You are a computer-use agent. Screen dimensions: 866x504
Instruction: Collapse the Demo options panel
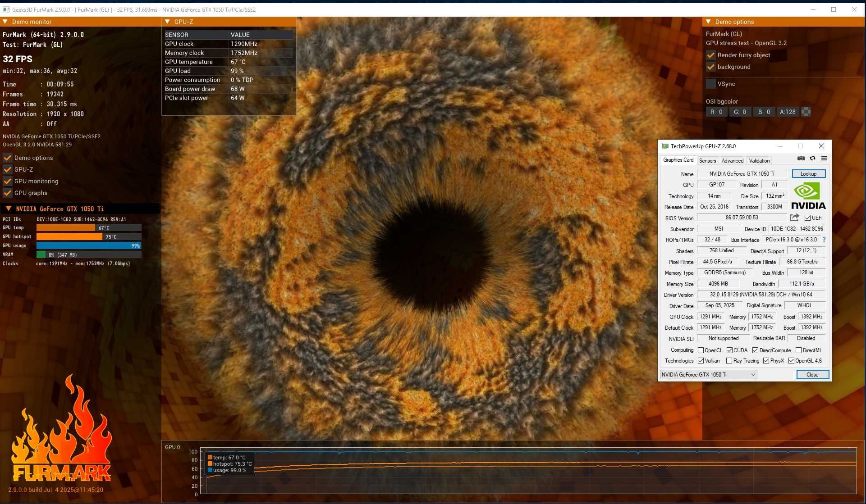point(708,22)
